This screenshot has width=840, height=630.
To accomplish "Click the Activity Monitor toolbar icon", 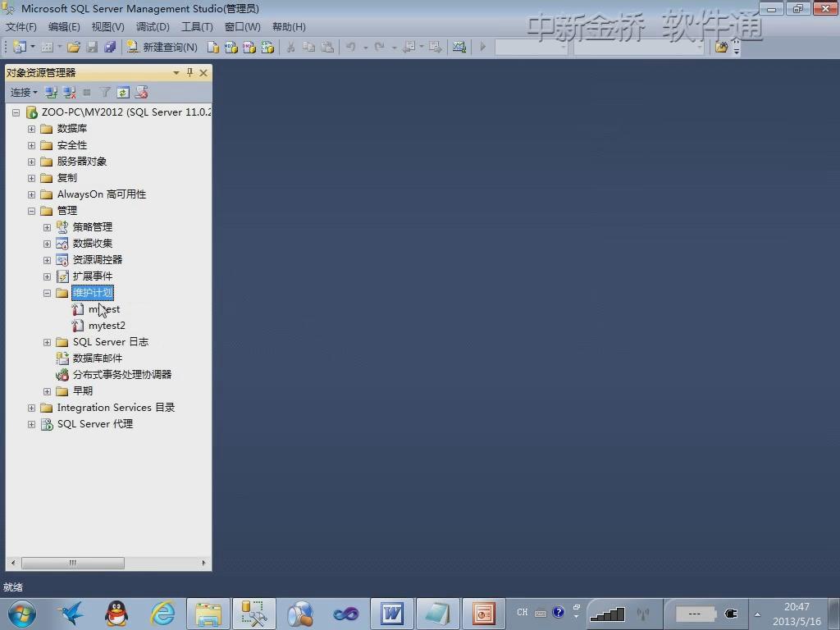I will click(459, 47).
